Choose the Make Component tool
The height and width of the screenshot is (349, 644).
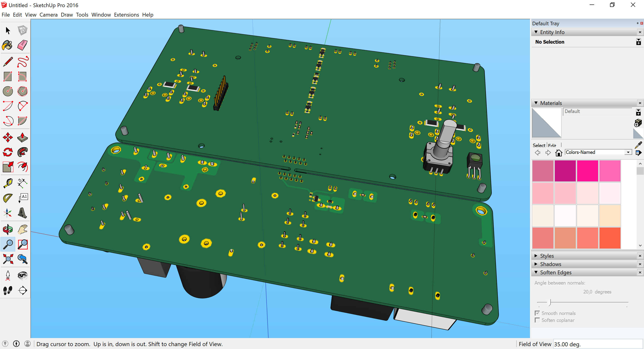23,30
